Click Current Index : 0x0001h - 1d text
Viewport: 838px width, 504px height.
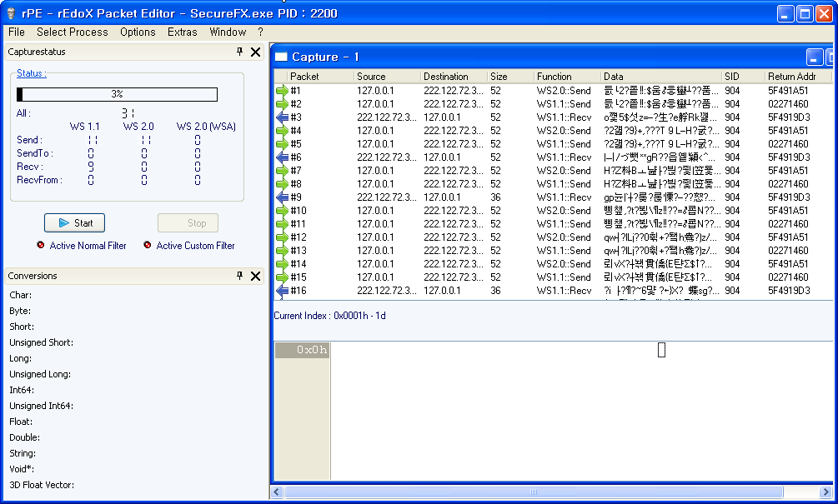pos(329,316)
